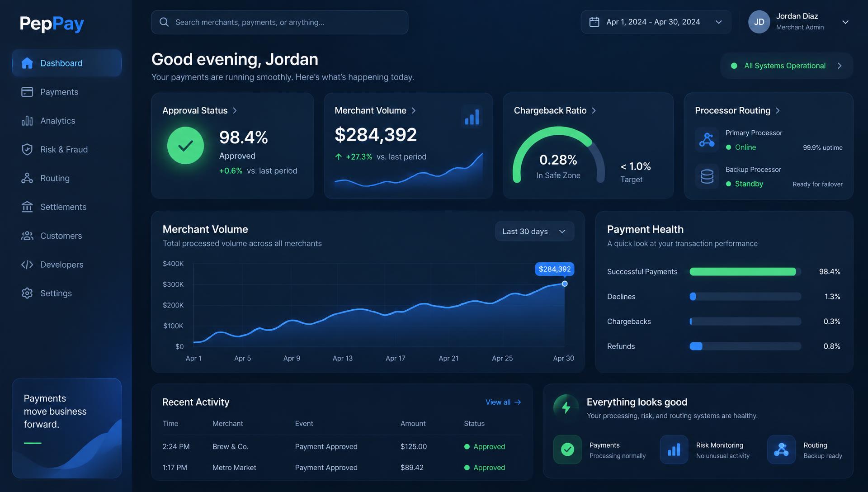
Task: Click the green checkmark Approval Status icon
Action: 185,145
